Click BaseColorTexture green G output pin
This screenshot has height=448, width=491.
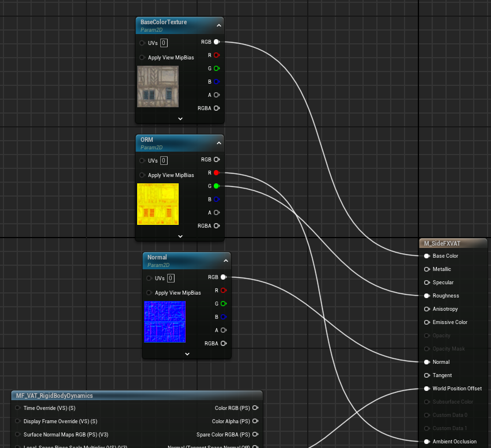coord(217,68)
